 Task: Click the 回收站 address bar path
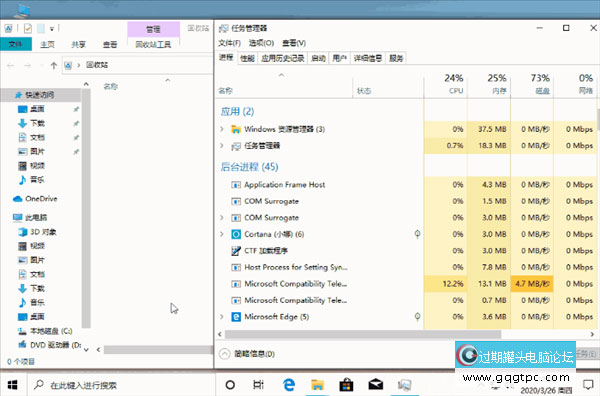click(97, 65)
